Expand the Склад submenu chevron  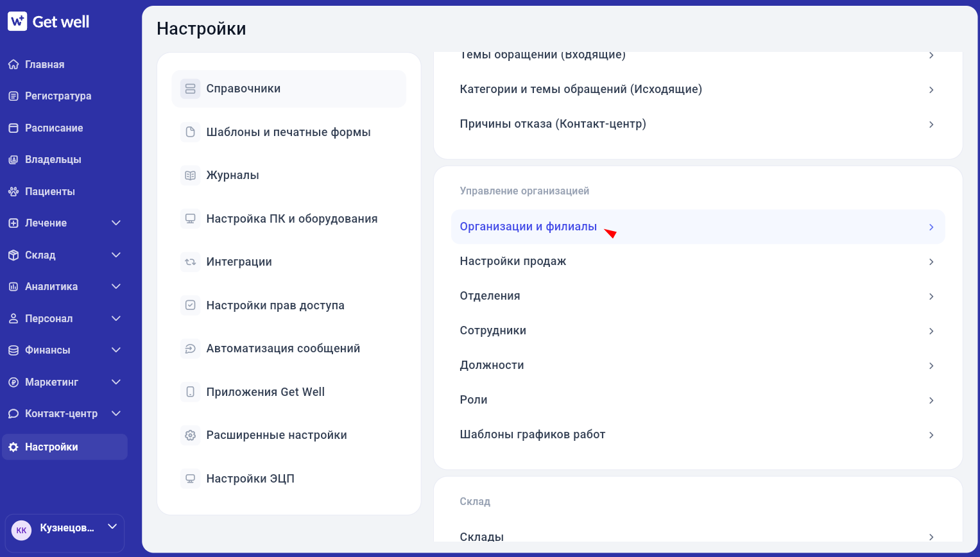pos(116,255)
